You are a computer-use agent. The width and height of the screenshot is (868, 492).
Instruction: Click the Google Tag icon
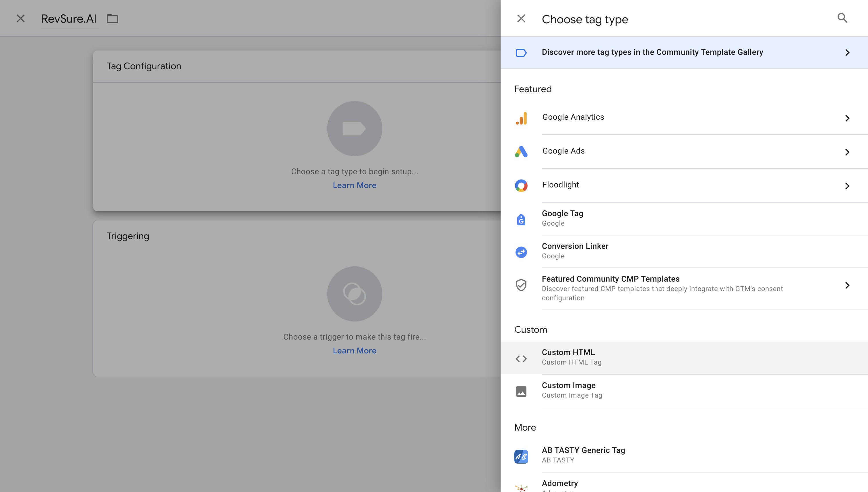pyautogui.click(x=521, y=220)
